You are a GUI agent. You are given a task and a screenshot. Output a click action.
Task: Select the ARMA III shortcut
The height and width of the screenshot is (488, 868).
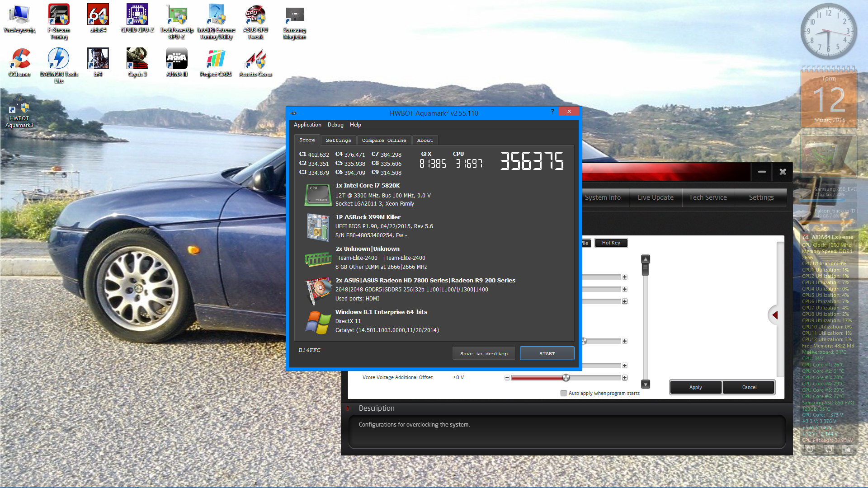(177, 62)
